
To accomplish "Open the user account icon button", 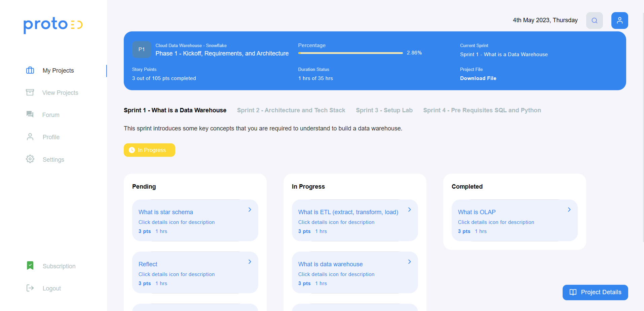I will click(x=619, y=21).
